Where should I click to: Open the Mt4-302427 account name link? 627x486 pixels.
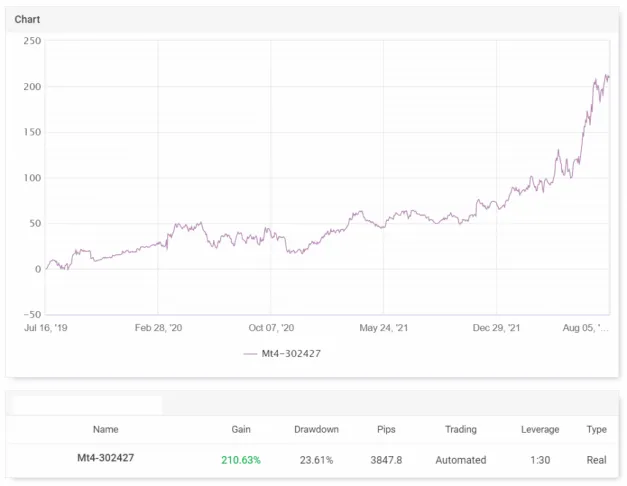point(106,459)
